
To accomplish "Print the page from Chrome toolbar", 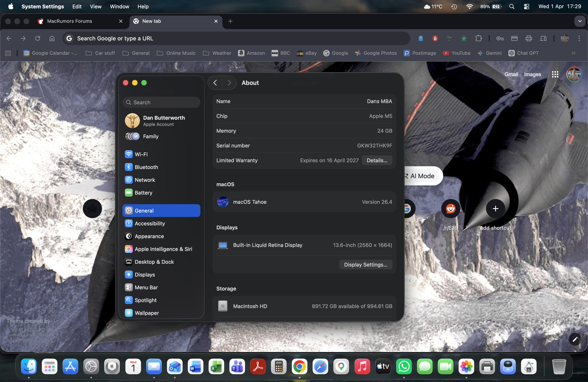I will point(529,38).
